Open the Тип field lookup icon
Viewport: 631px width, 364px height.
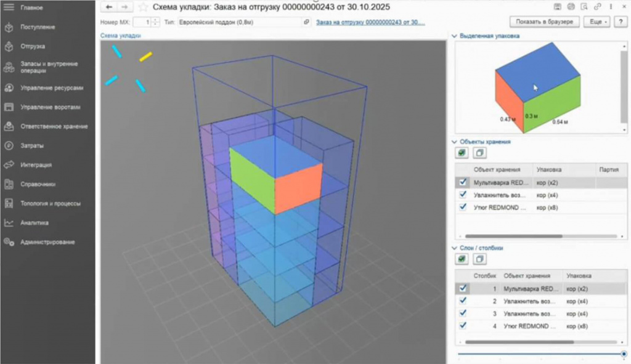coord(306,22)
